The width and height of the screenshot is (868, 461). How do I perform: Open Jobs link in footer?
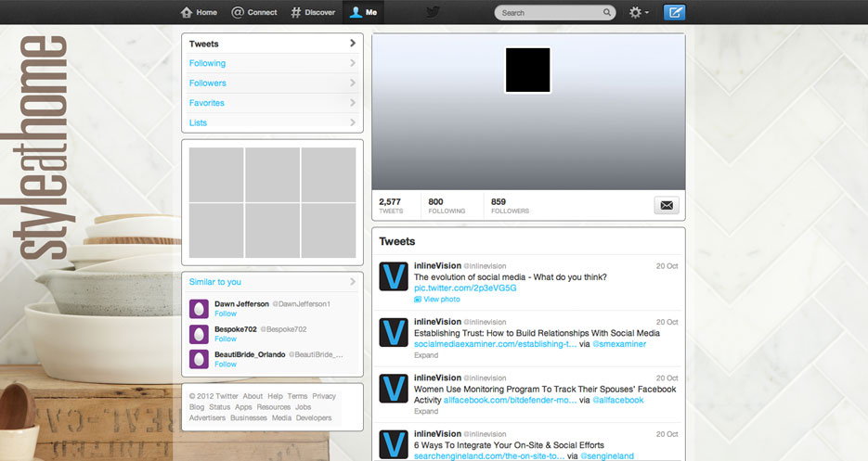click(x=304, y=407)
